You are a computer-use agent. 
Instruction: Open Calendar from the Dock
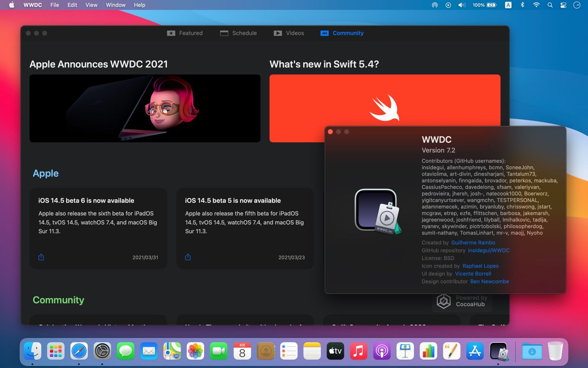pyautogui.click(x=242, y=351)
